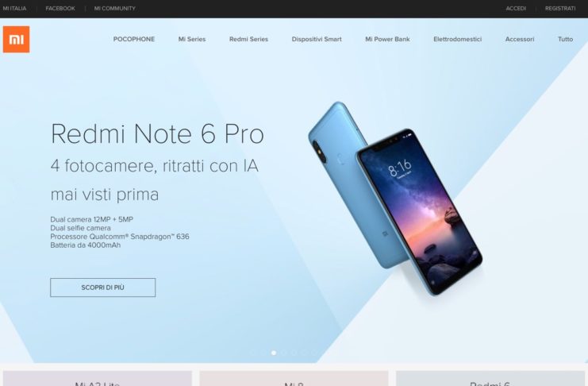Select the first carousel slide dot
588x386 pixels.
(253, 353)
